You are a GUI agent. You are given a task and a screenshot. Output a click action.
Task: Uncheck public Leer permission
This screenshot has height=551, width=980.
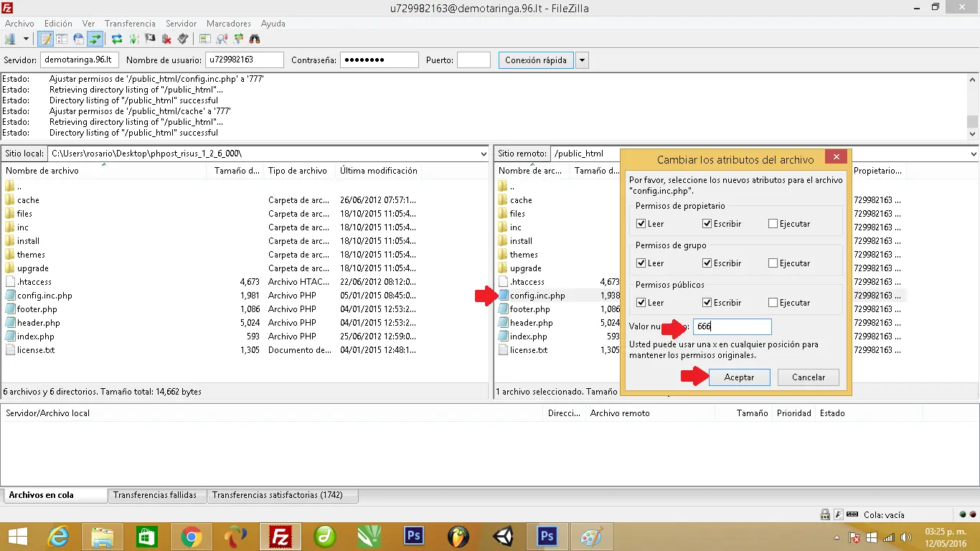(641, 303)
